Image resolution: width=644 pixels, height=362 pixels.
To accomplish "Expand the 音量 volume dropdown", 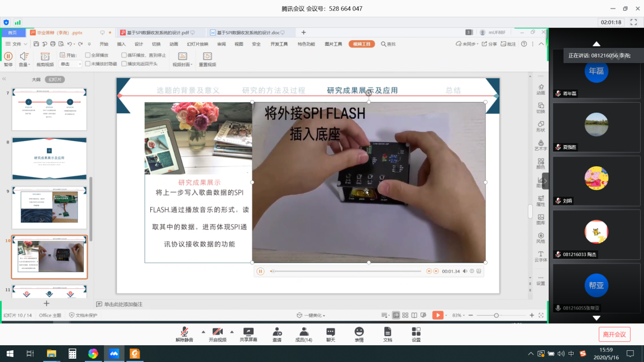I will (x=24, y=65).
